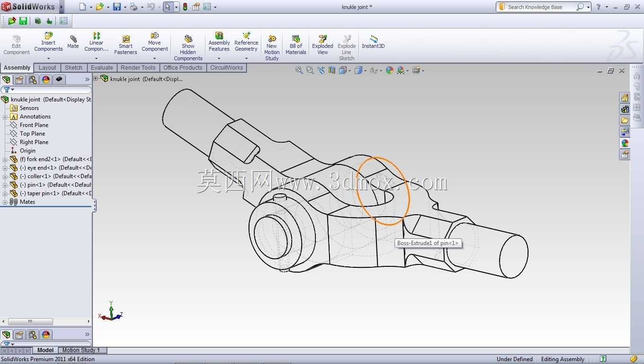Expand the manager panel tabs chevron
Image resolution: width=644 pixels, height=364 pixels.
(x=87, y=80)
